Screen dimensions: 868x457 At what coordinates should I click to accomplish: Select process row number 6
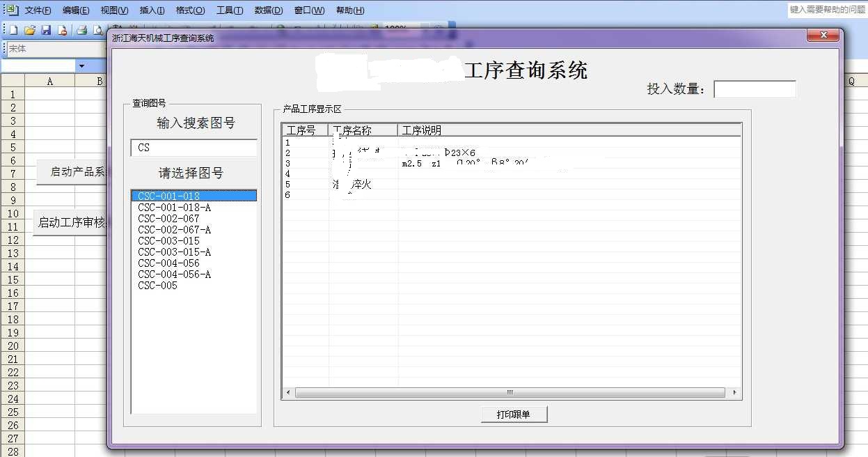[512, 194]
